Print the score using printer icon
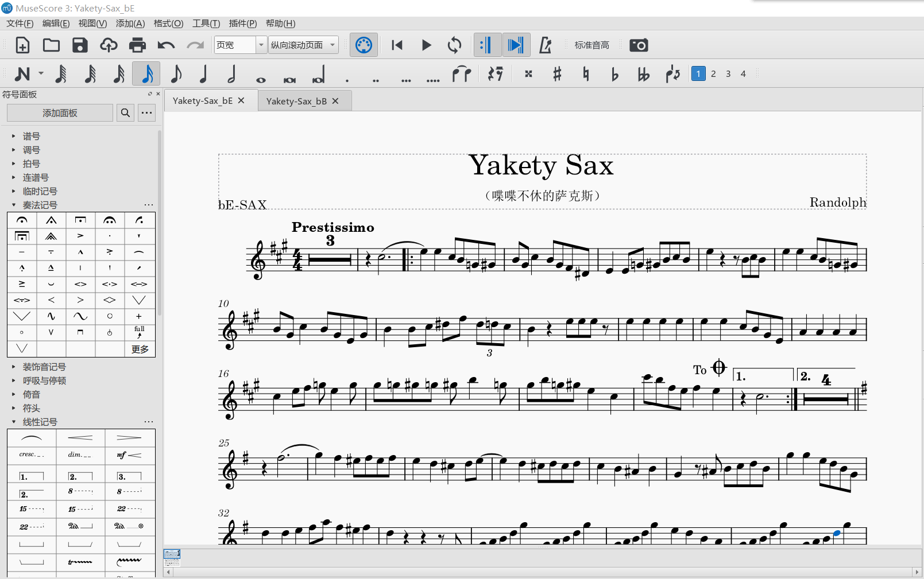Viewport: 924px width, 579px height. (x=137, y=45)
